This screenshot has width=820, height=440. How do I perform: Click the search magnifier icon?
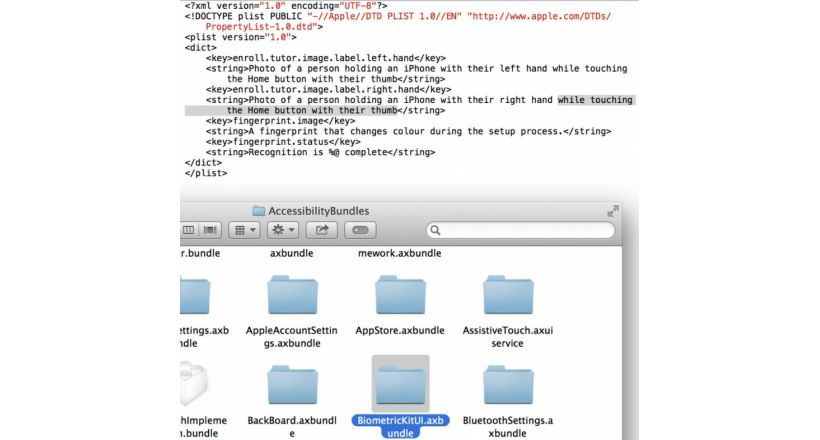coord(435,230)
